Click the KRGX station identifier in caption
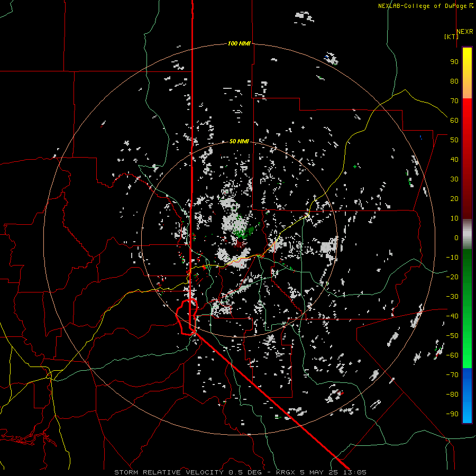The width and height of the screenshot is (476, 476). point(286,472)
